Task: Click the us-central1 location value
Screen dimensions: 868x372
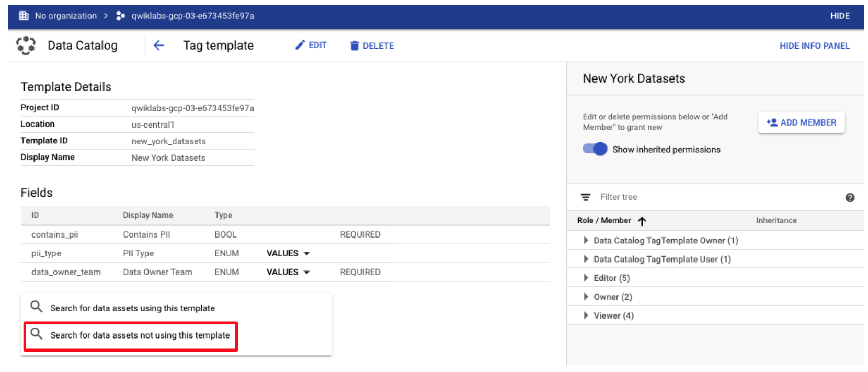Action: coord(153,125)
